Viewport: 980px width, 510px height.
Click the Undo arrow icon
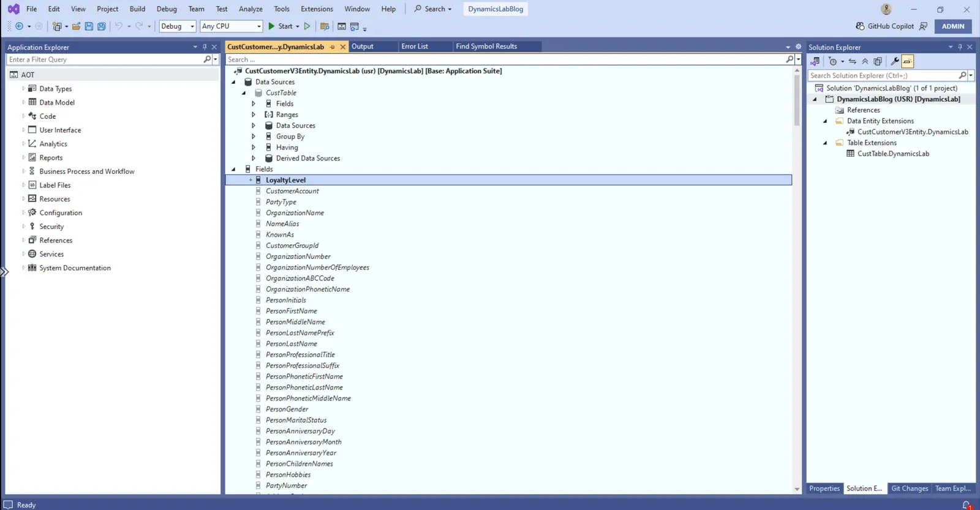click(x=119, y=26)
